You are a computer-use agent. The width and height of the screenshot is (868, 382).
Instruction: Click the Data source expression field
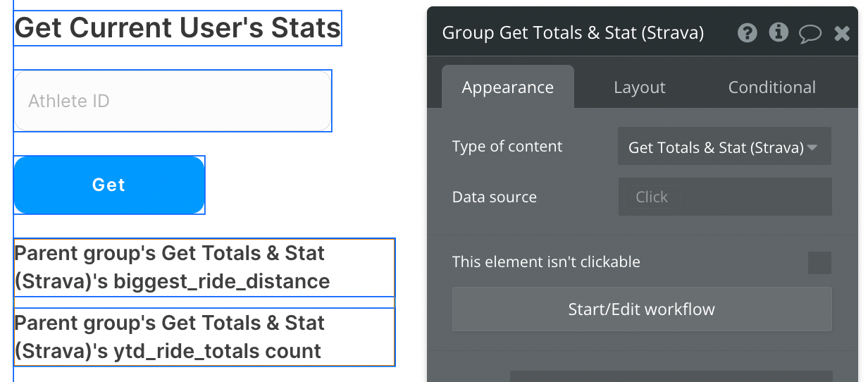tap(725, 197)
